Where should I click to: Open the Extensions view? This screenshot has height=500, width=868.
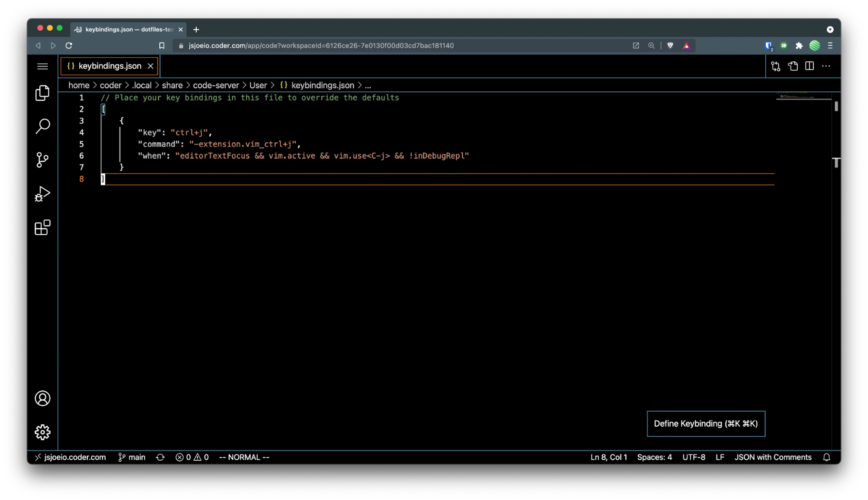42,227
